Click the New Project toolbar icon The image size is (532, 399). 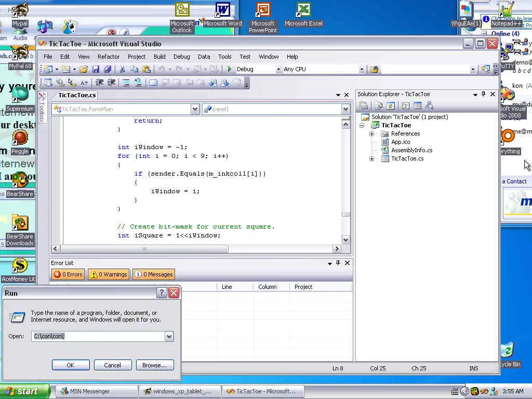click(x=48, y=69)
